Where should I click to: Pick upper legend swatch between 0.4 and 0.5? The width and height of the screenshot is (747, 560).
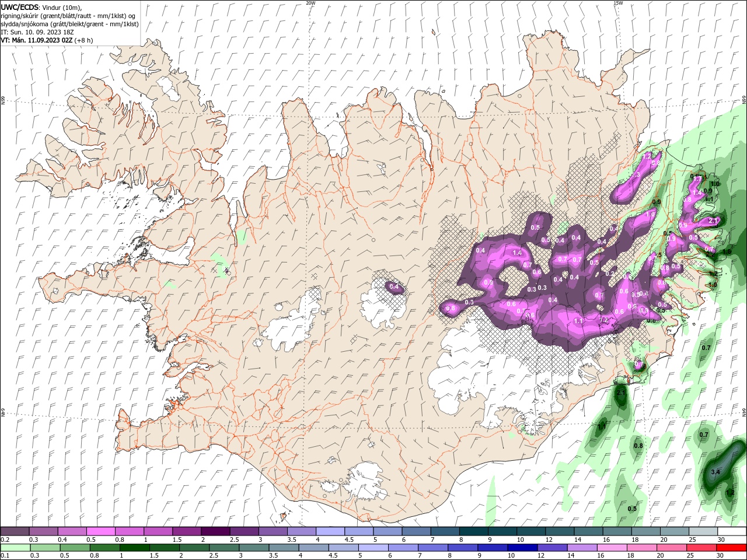click(72, 531)
